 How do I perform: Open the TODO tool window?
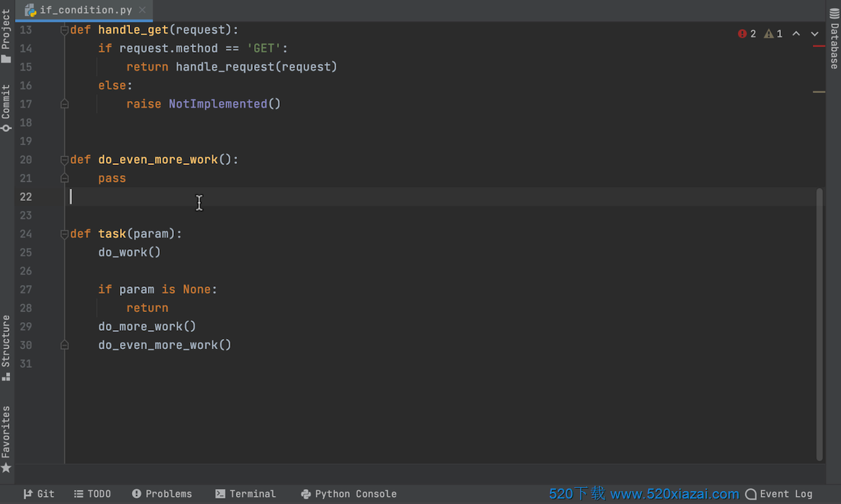[92, 494]
